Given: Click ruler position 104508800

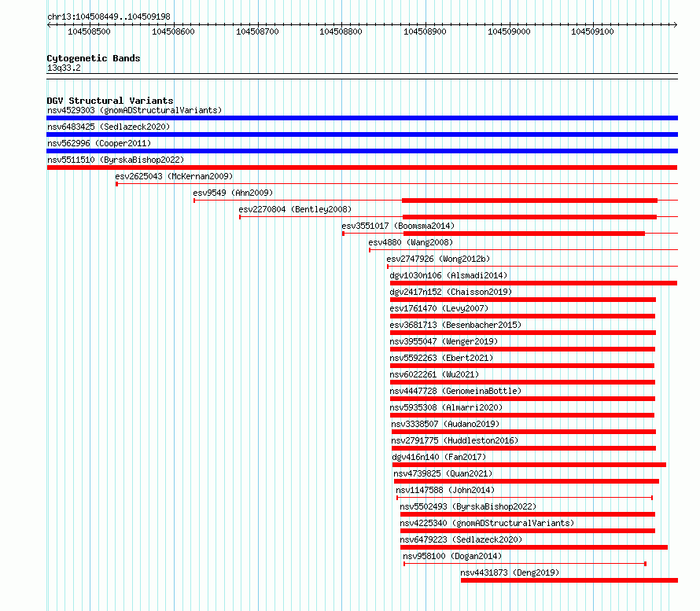Looking at the screenshot, I should [x=341, y=31].
